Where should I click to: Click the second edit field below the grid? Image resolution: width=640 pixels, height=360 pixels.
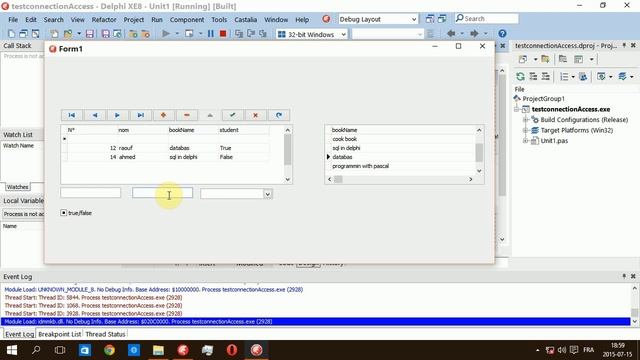(162, 193)
